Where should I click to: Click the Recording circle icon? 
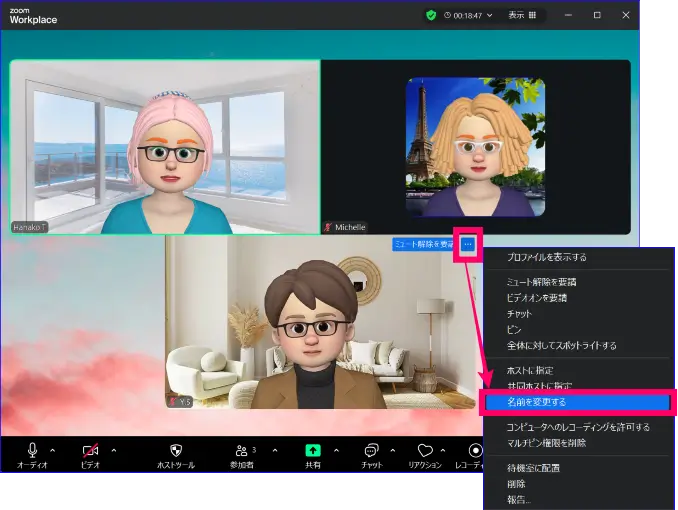475,450
